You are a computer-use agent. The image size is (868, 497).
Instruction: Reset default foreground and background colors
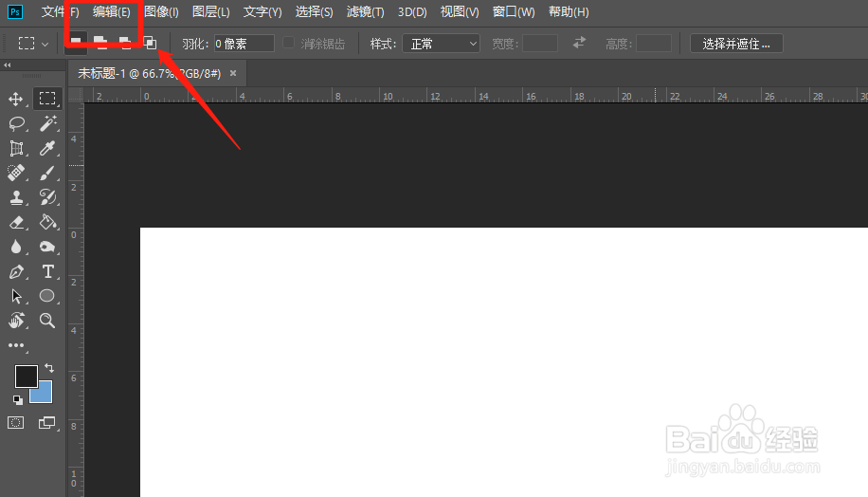pyautogui.click(x=18, y=399)
